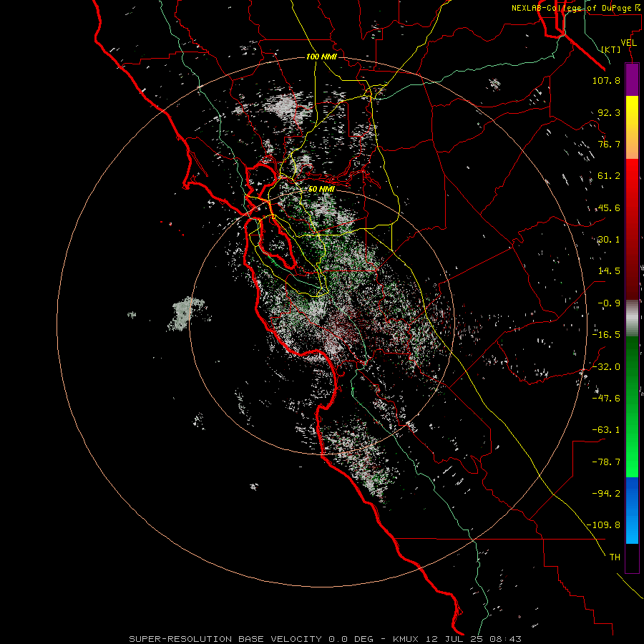This screenshot has width=644, height=644.
Task: Click the -63.1 legend value
Action: (606, 430)
